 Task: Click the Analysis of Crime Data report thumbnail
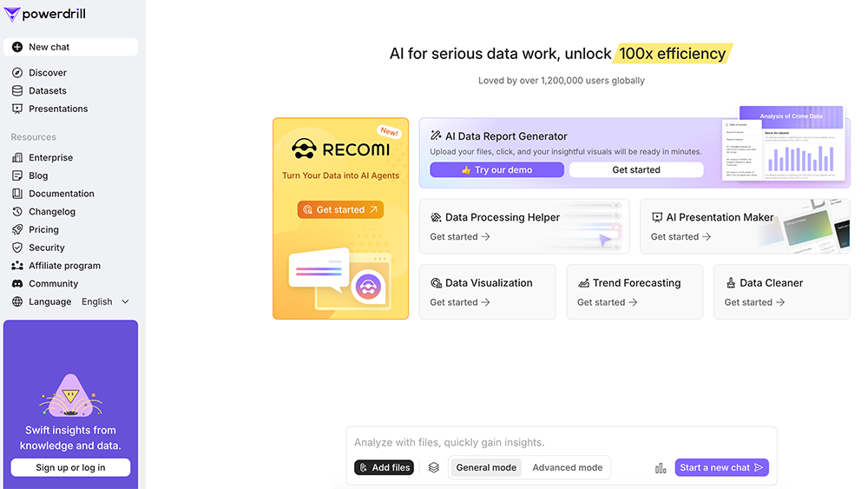(785, 145)
